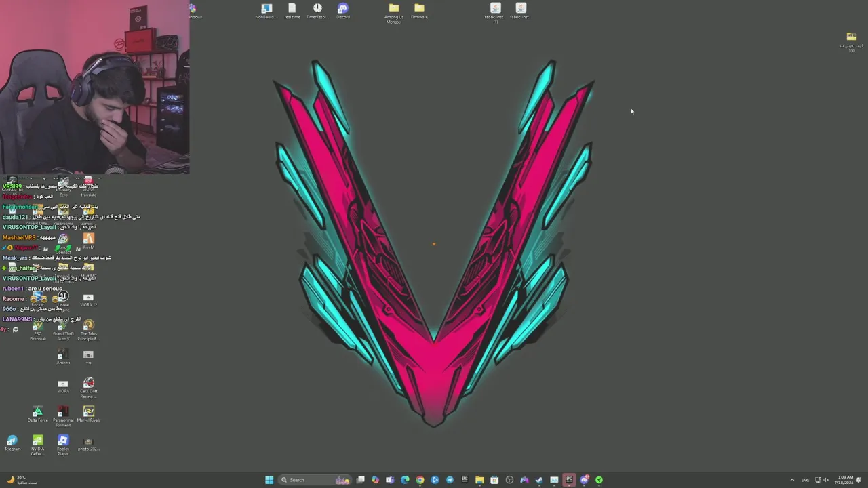Select the CarX Drift Racing shortcut
This screenshot has height=488, width=868.
[x=88, y=388]
